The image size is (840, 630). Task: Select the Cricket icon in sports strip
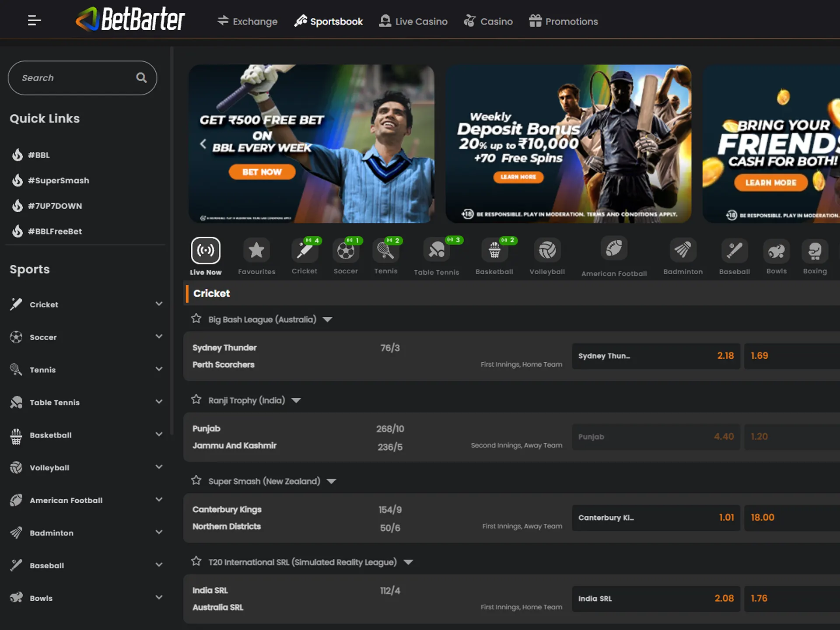pyautogui.click(x=304, y=251)
